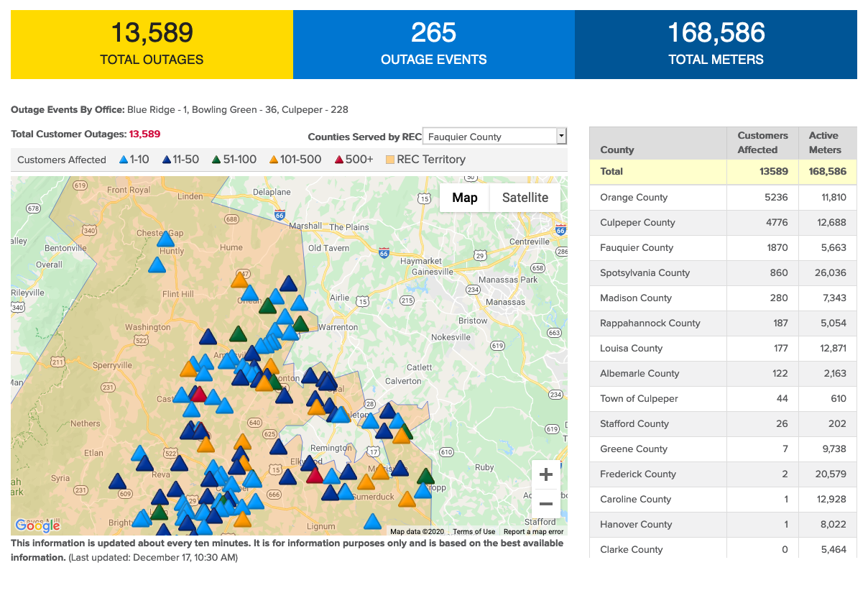This screenshot has width=868, height=611.
Task: Select the Caroline County row
Action: click(723, 499)
